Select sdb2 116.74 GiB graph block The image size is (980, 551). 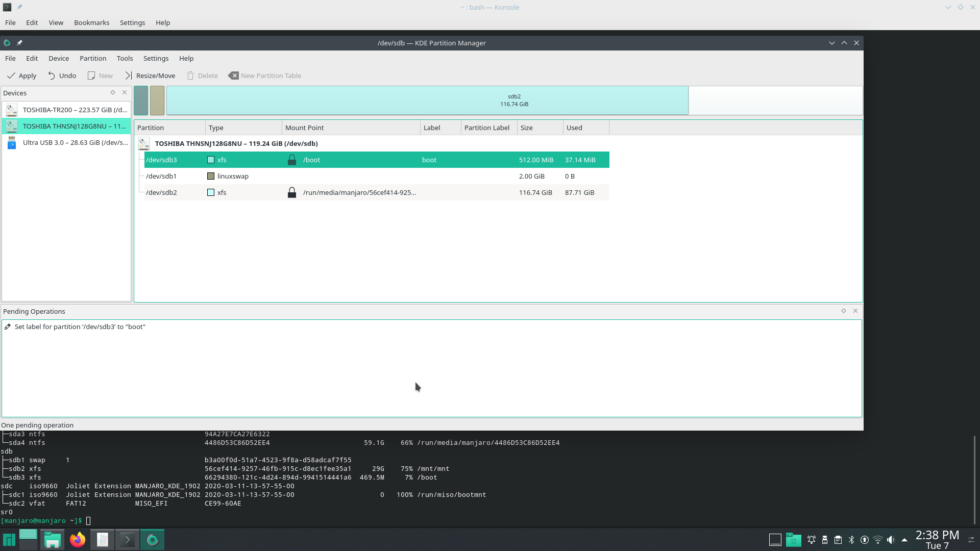[x=427, y=101]
